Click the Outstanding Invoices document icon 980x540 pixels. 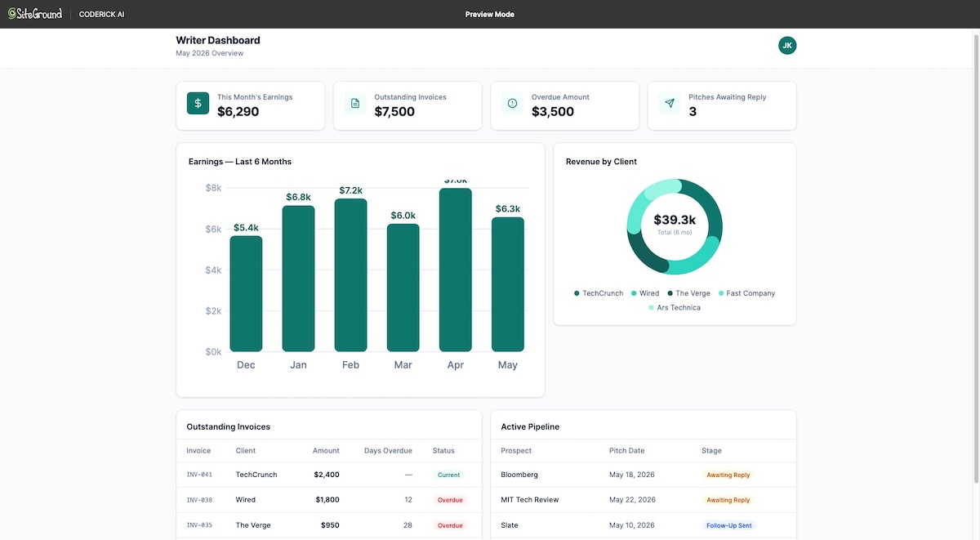tap(355, 103)
